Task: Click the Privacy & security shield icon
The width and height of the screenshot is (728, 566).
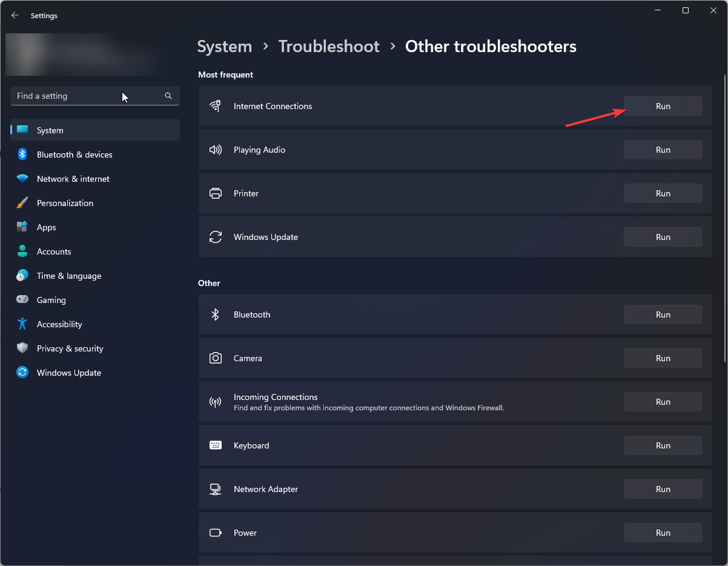Action: tap(22, 348)
